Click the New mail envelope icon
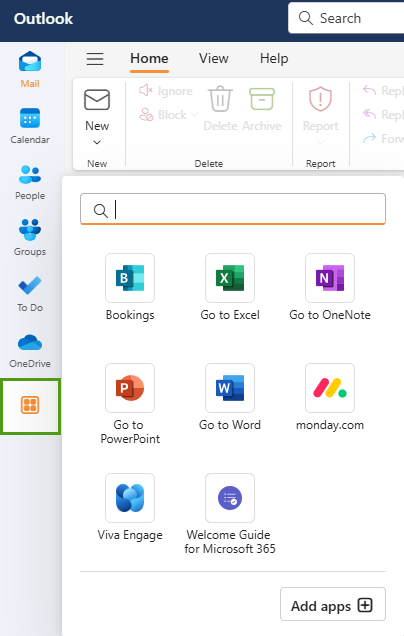This screenshot has width=404, height=636. pos(97,100)
